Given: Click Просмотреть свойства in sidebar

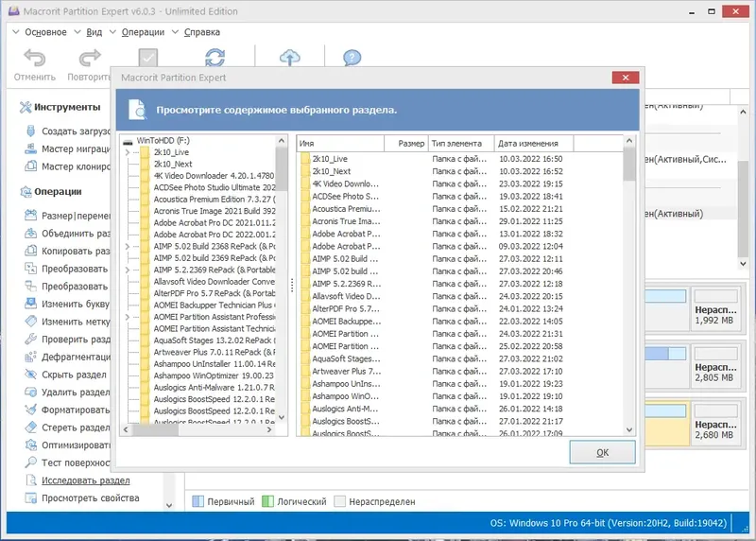Looking at the screenshot, I should [90, 497].
